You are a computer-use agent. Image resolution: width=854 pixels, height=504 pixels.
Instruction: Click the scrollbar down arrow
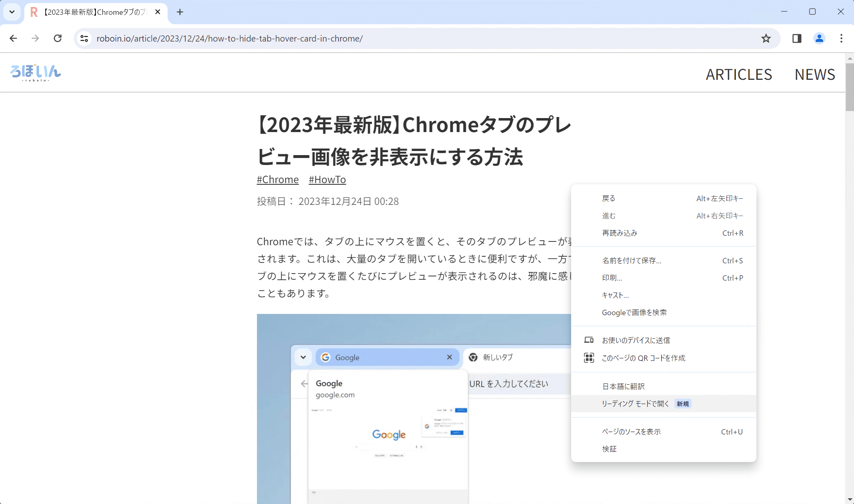[850, 499]
